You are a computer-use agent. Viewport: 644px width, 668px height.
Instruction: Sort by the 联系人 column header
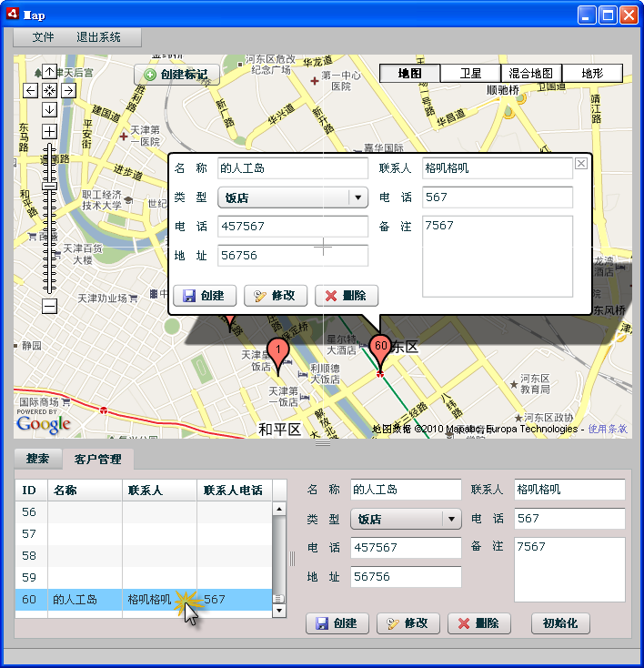(159, 490)
